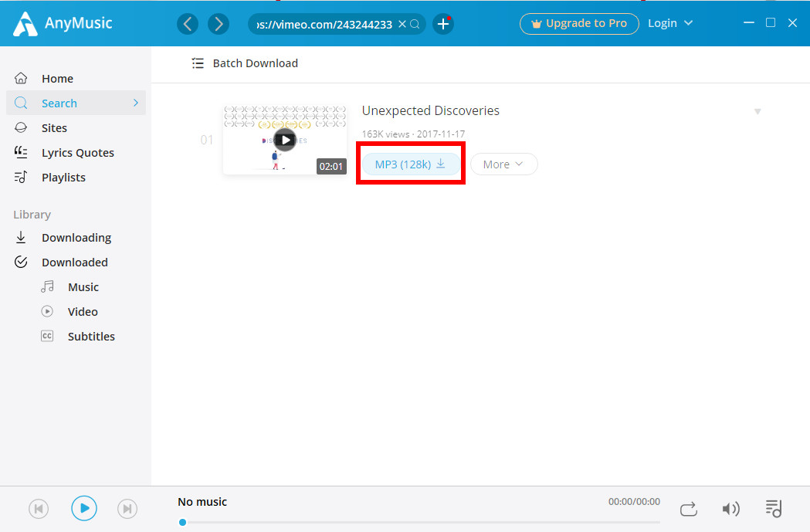Click the Subtitles CC icon

tap(47, 336)
